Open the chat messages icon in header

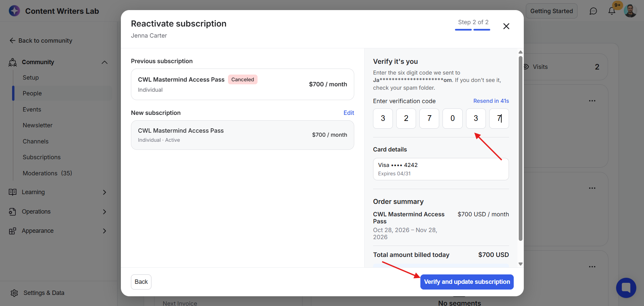click(593, 11)
